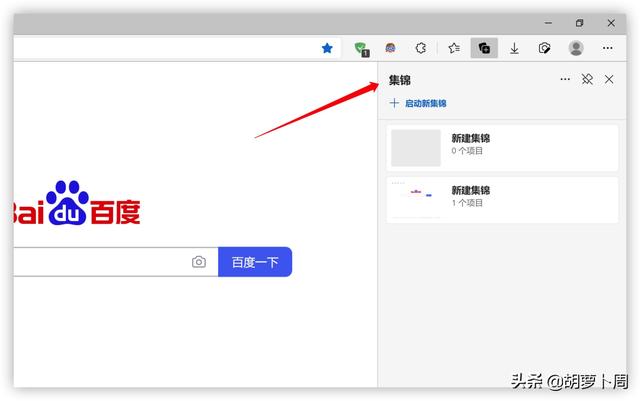Restore down the browser window
The height and width of the screenshot is (401, 640).
coord(580,23)
